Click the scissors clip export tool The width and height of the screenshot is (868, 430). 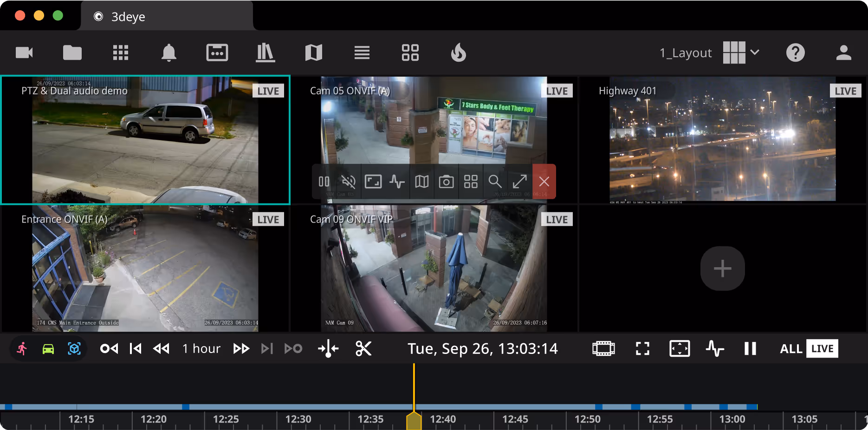(x=363, y=349)
